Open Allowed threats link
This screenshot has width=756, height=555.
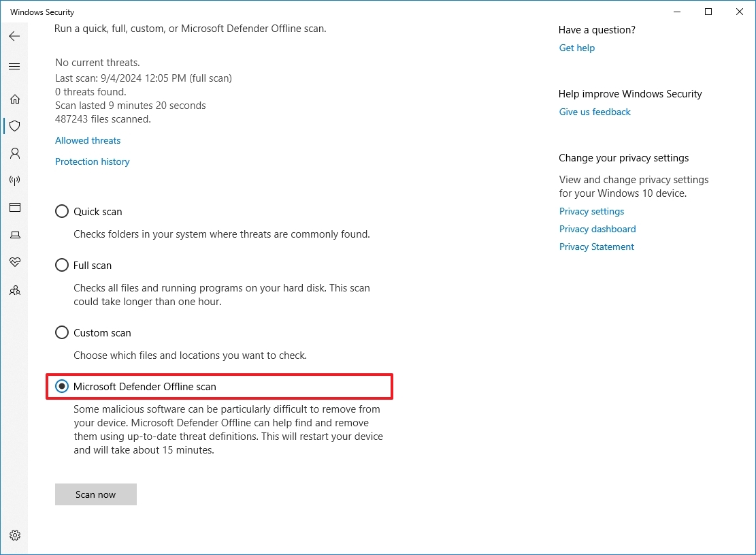88,140
